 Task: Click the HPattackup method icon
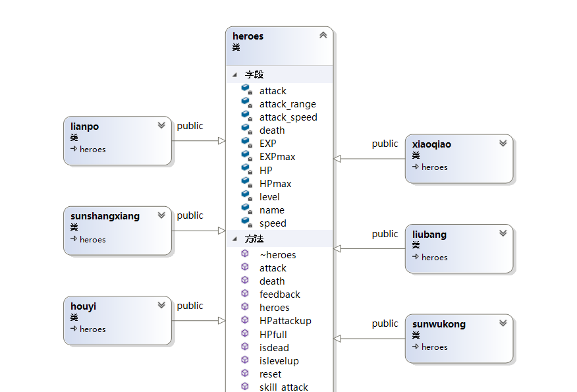point(245,320)
